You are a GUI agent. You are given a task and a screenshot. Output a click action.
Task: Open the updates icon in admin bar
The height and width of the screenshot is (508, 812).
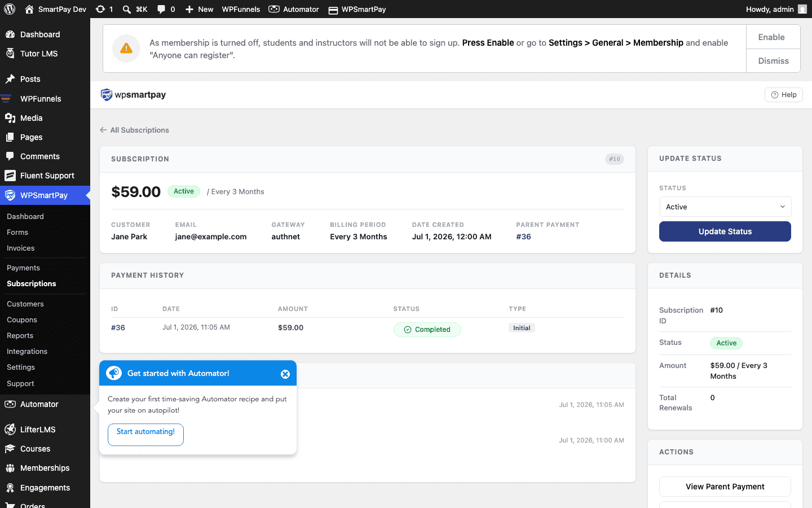click(x=100, y=9)
